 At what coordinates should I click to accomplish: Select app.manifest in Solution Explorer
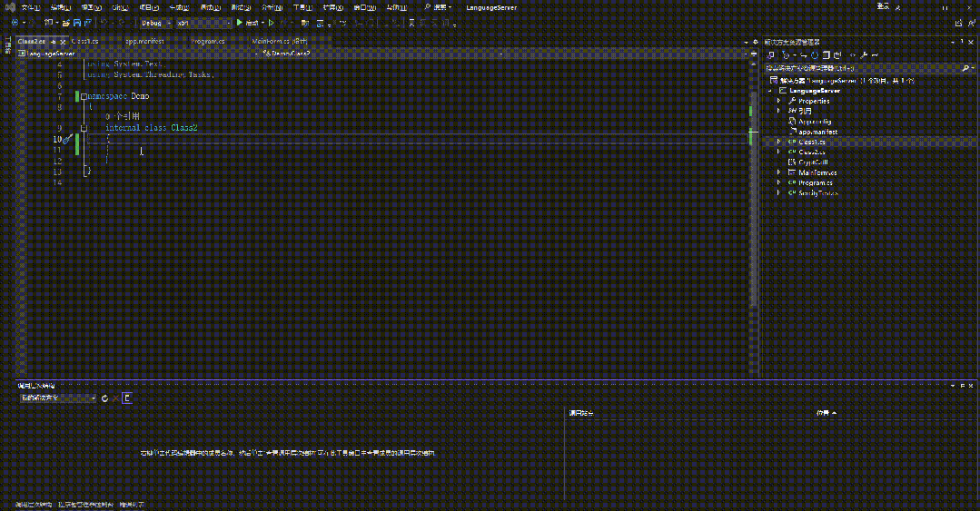(x=817, y=132)
